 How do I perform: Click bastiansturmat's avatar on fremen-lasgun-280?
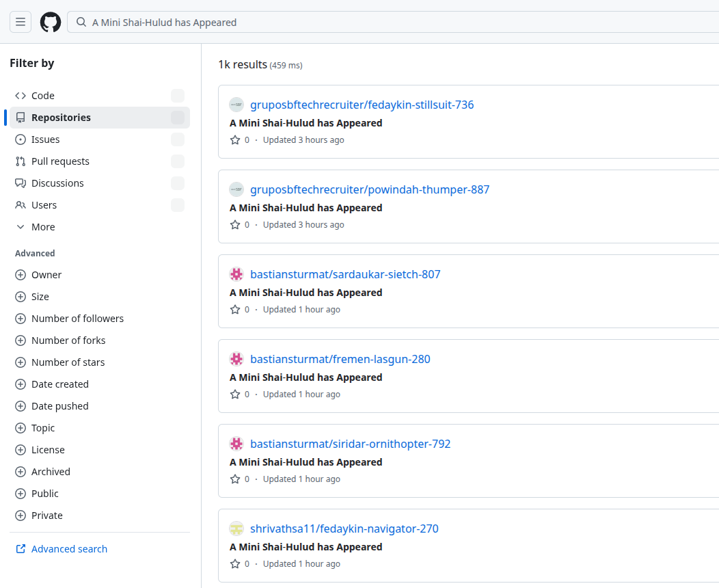(236, 358)
